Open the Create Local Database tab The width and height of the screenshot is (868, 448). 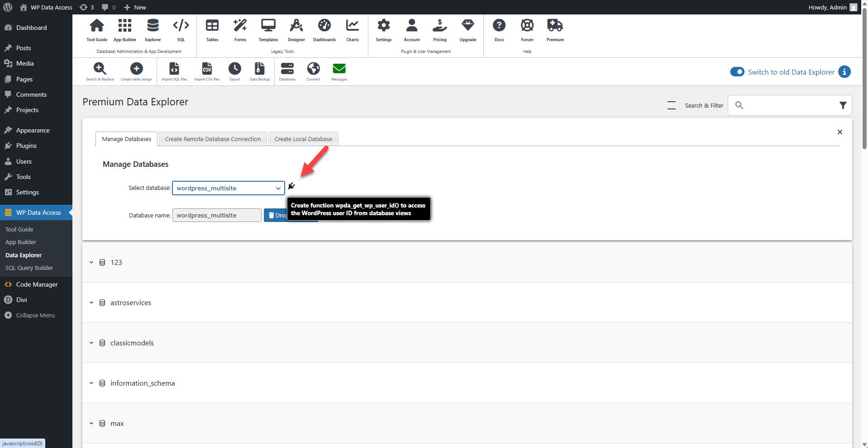pos(303,139)
